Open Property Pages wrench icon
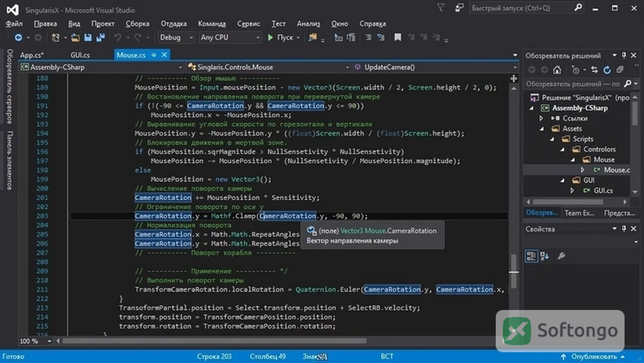 coord(561,256)
